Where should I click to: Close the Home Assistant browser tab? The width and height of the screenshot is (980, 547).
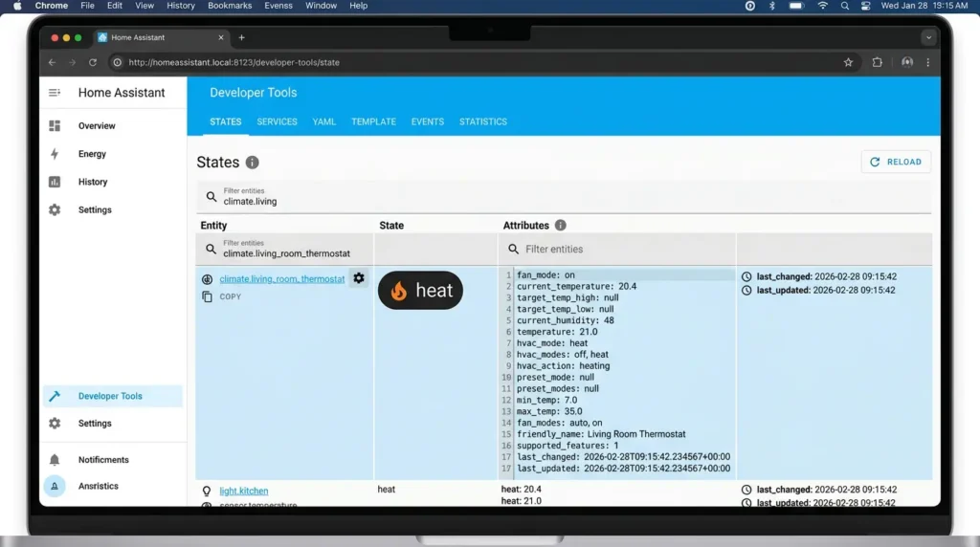pyautogui.click(x=221, y=37)
